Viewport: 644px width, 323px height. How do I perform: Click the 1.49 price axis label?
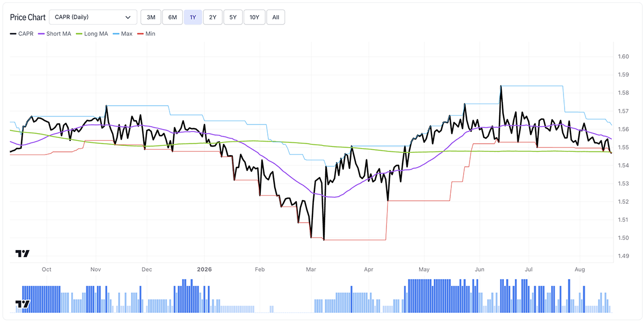click(624, 256)
